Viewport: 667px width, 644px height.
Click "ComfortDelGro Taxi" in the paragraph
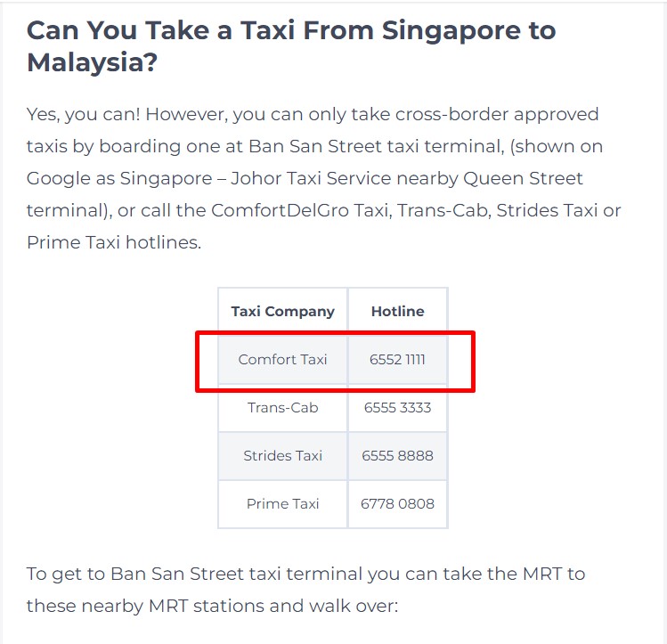tap(301, 210)
